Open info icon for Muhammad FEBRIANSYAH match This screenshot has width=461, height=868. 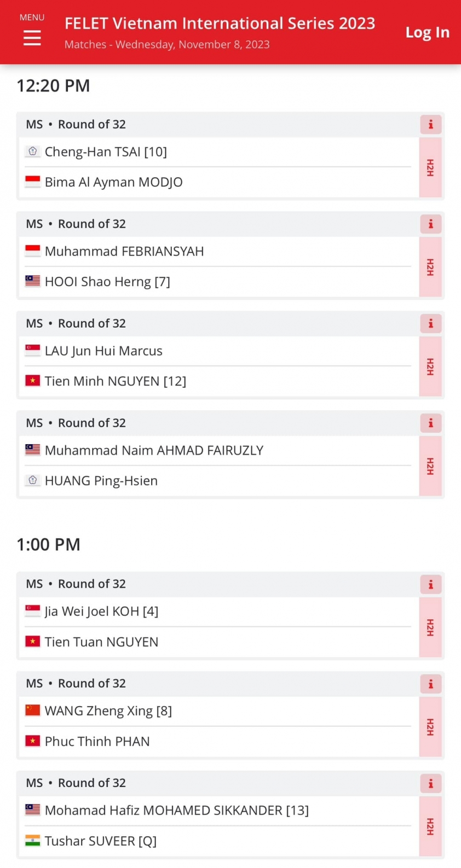[x=430, y=224]
